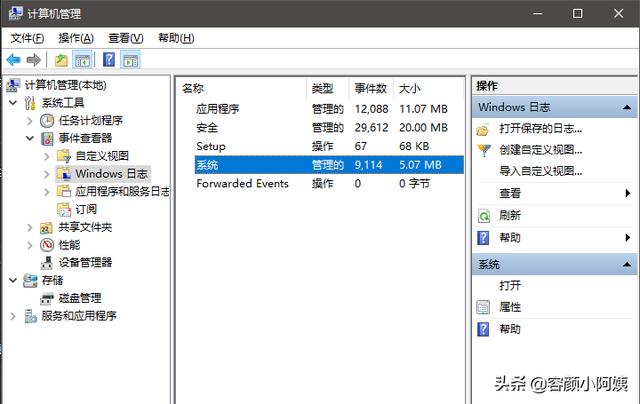Click the Up one level toolbar icon

click(62, 60)
